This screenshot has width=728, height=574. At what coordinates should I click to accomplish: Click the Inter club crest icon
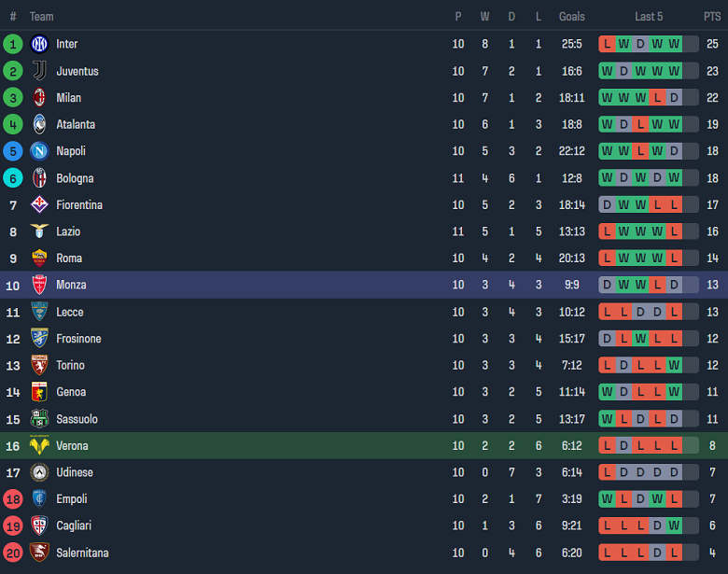(x=39, y=44)
